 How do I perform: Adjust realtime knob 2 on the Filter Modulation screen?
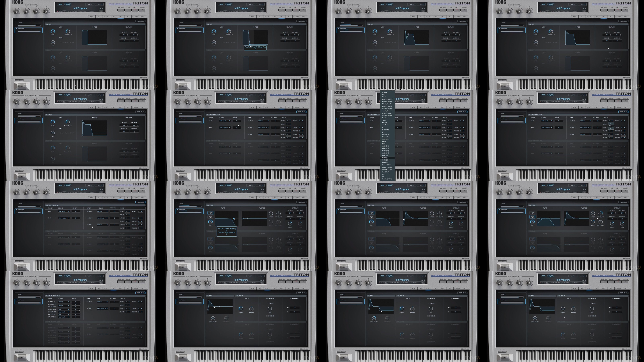(27, 283)
